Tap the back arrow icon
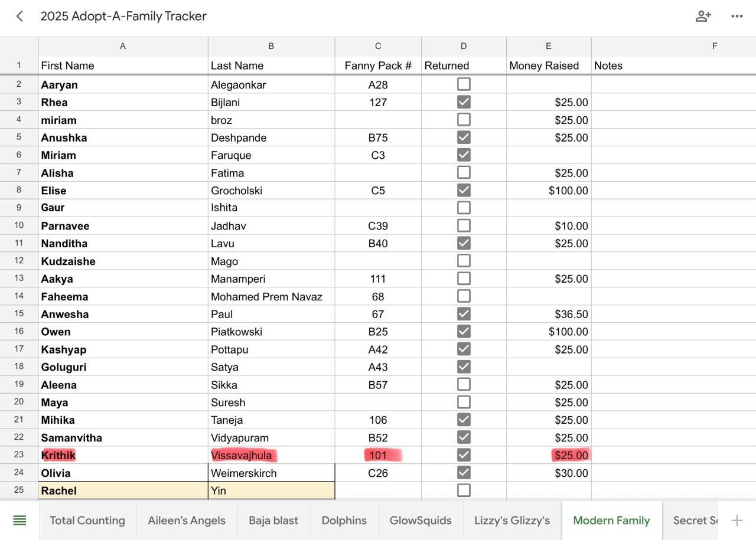Image resolution: width=756 pixels, height=540 pixels. tap(19, 16)
